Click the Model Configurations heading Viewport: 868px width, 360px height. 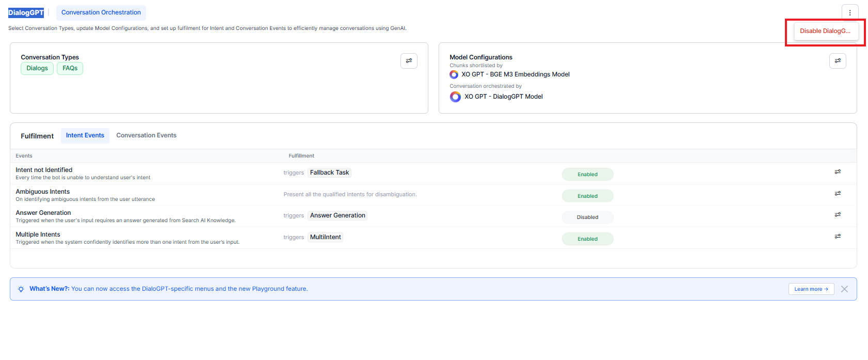481,57
